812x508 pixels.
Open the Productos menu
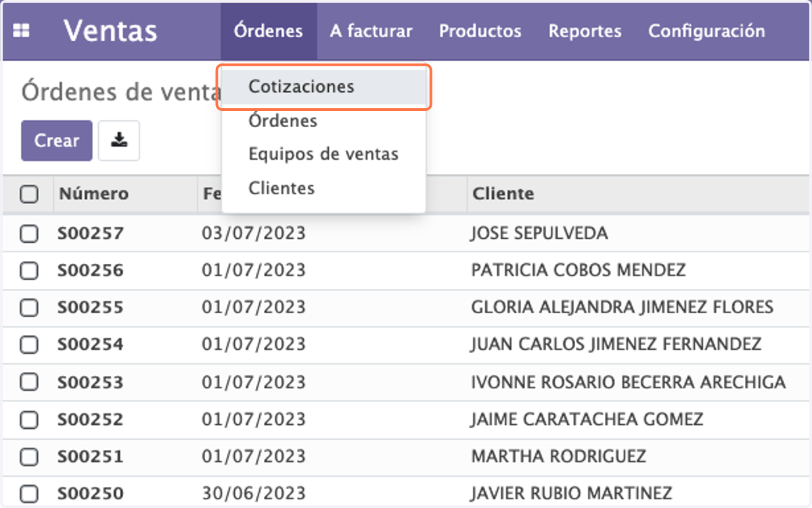tap(480, 31)
